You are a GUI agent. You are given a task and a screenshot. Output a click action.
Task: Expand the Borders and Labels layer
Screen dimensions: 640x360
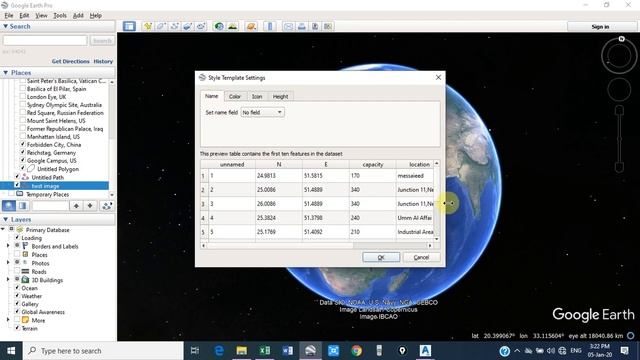coord(8,246)
